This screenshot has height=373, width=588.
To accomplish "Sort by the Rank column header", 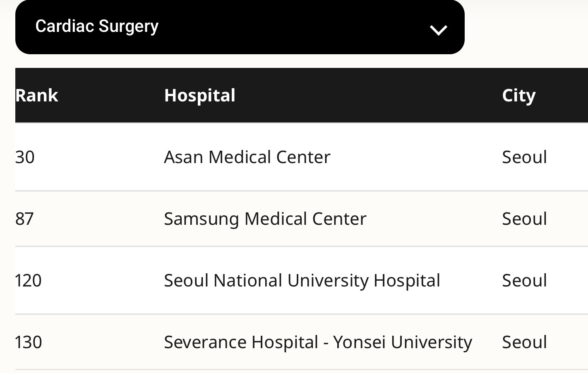I will [x=37, y=96].
